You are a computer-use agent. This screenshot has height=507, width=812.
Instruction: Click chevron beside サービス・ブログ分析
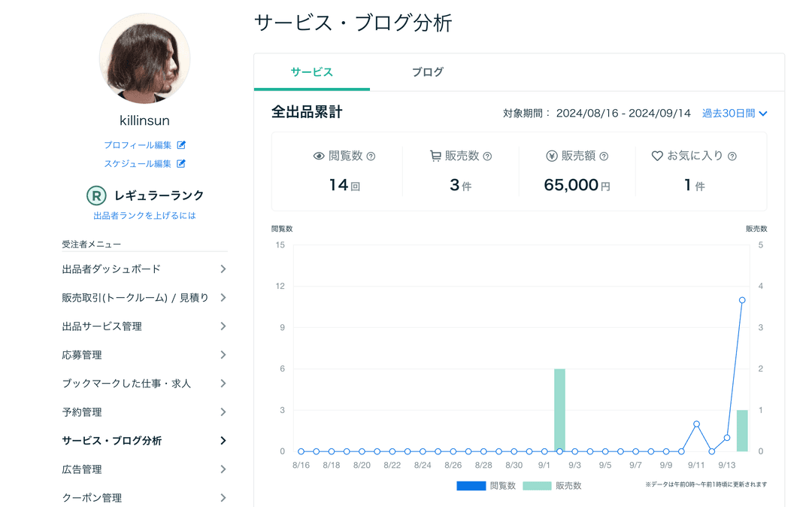click(223, 441)
